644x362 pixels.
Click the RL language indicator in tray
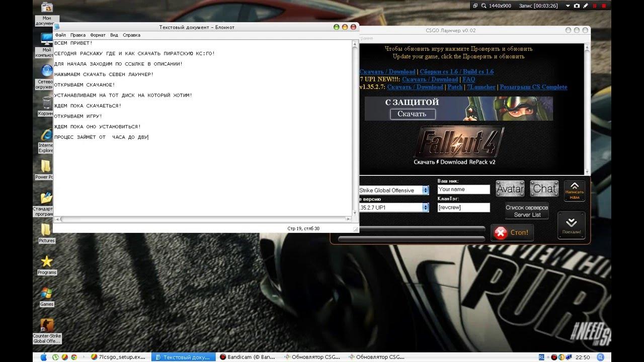541,357
